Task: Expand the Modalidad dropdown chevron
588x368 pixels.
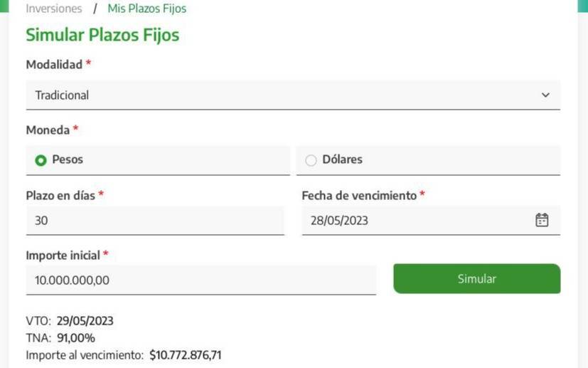Action: tap(545, 95)
